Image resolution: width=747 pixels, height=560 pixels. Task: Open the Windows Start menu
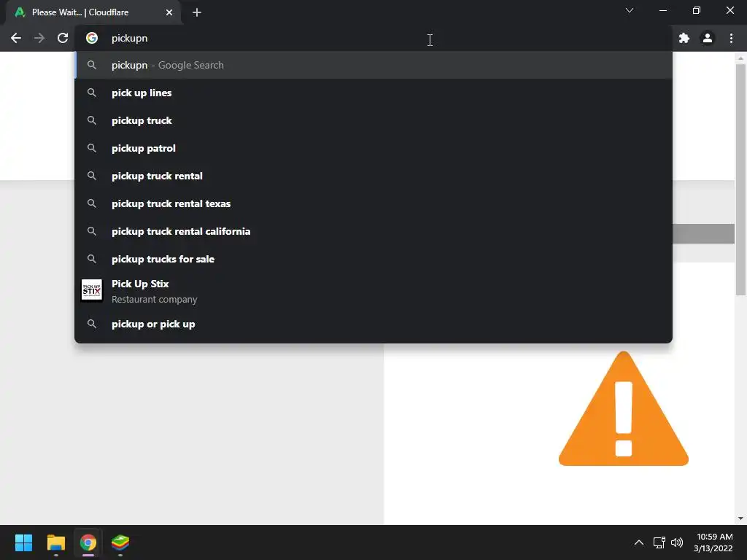(x=23, y=542)
